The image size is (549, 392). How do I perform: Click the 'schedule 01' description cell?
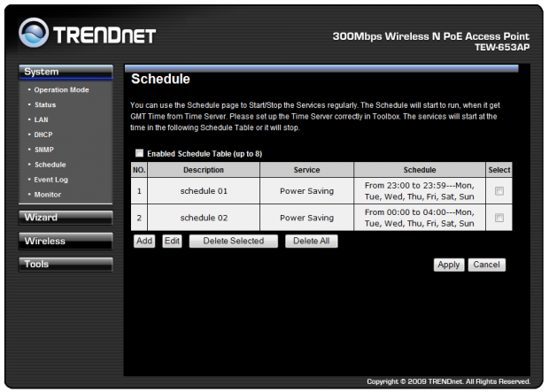[x=204, y=191]
